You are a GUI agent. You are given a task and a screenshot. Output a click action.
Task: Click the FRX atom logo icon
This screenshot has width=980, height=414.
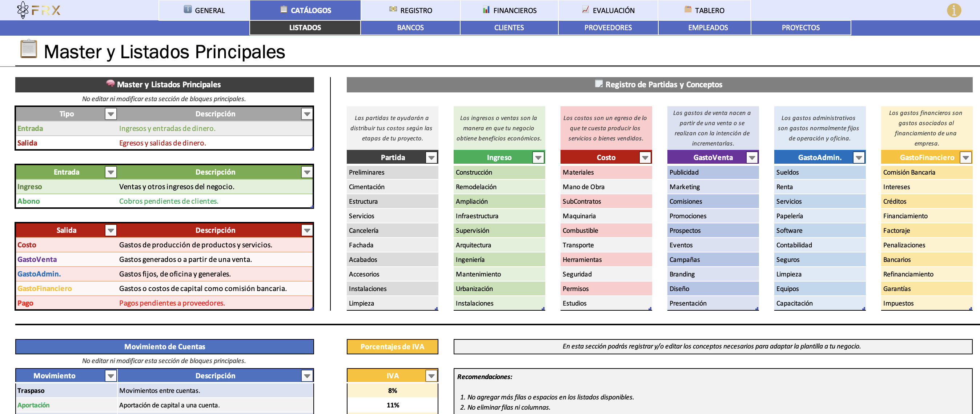point(23,10)
